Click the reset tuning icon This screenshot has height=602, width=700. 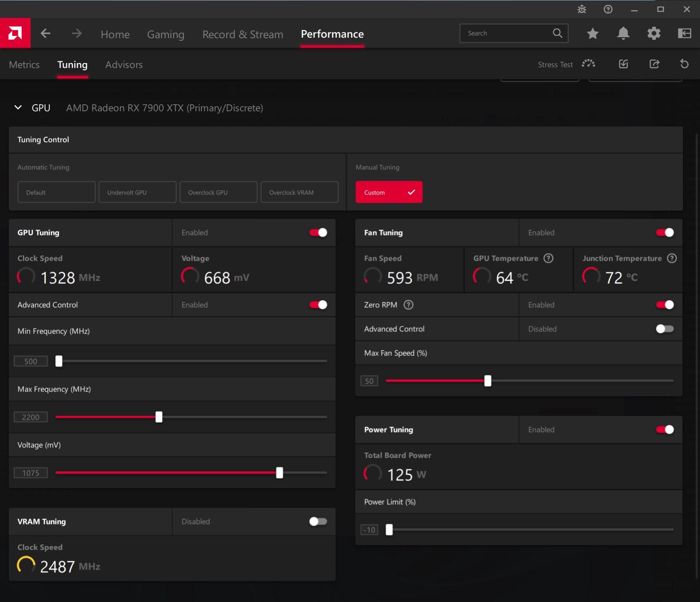pos(685,64)
